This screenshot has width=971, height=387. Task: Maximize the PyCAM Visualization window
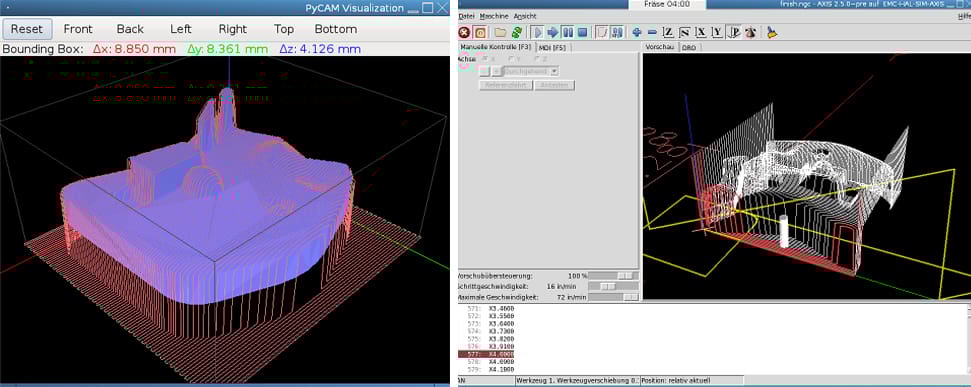click(x=427, y=8)
